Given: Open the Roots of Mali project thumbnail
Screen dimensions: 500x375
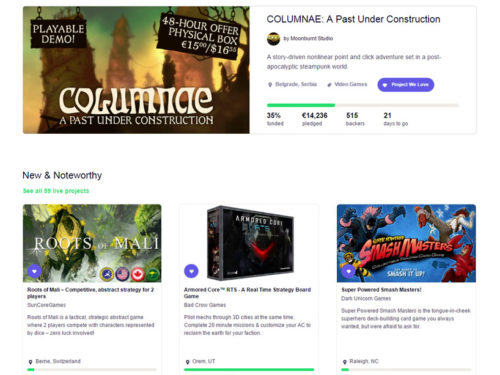Looking at the screenshot, I should [92, 243].
